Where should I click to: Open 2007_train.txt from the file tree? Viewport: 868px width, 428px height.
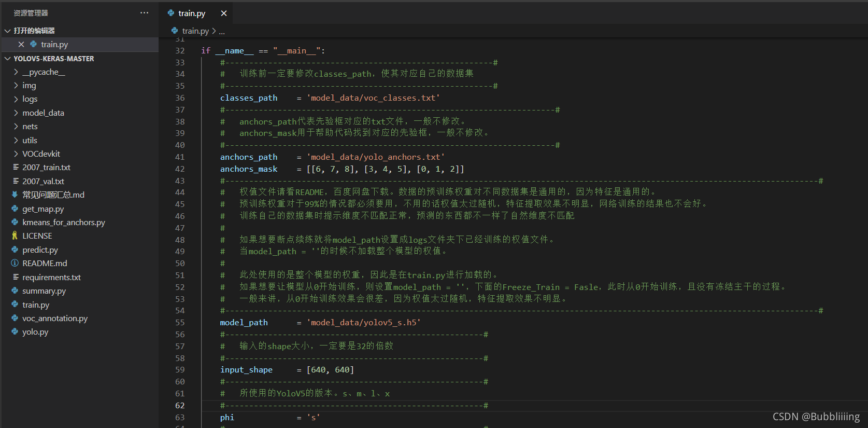(x=46, y=168)
